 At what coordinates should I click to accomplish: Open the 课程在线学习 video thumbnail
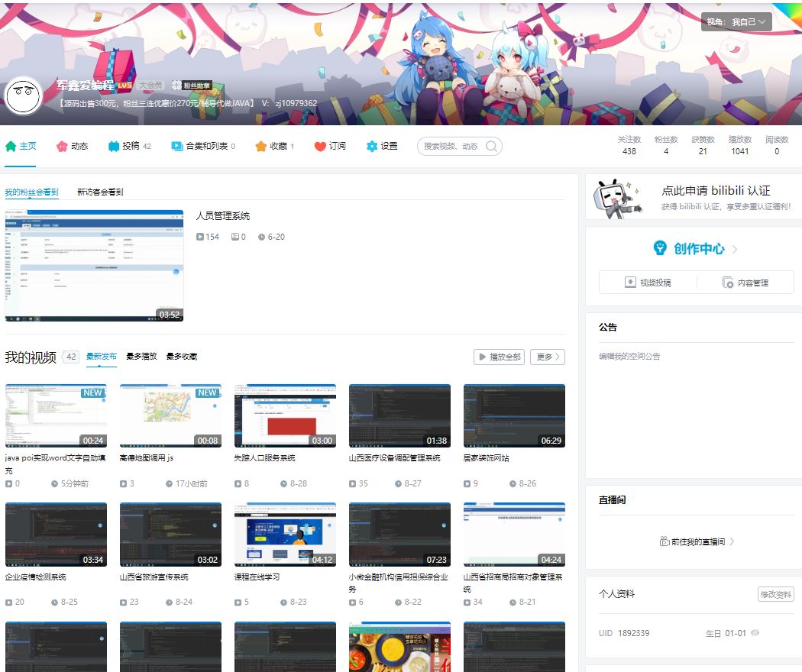(x=286, y=535)
